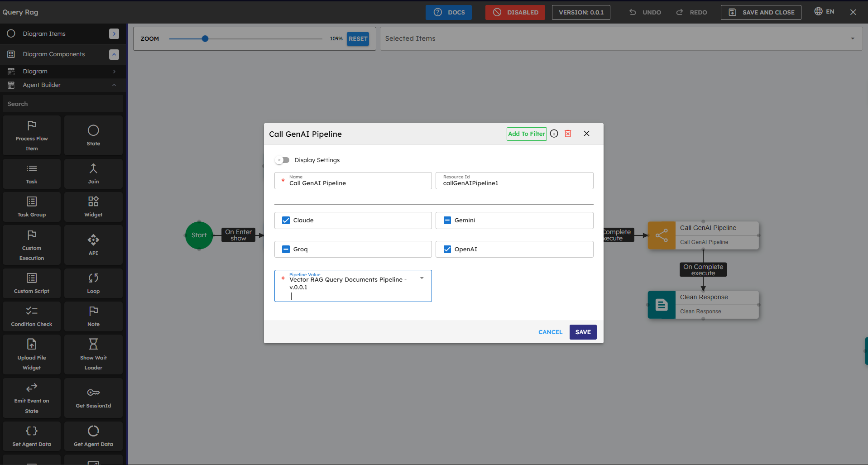Uncheck the Claude checkbox
Screen dimensions: 868x465
click(286, 221)
